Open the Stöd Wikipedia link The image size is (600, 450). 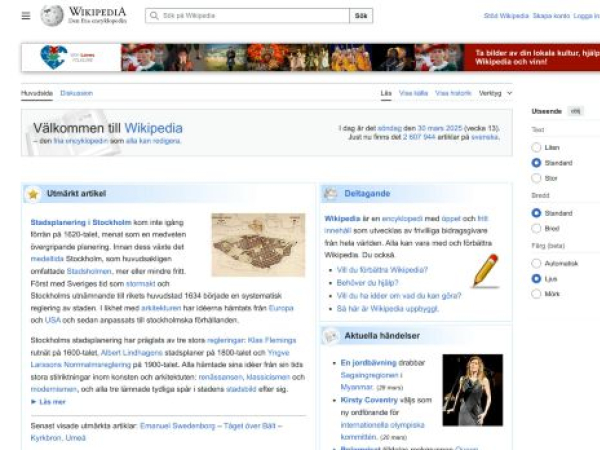click(506, 16)
